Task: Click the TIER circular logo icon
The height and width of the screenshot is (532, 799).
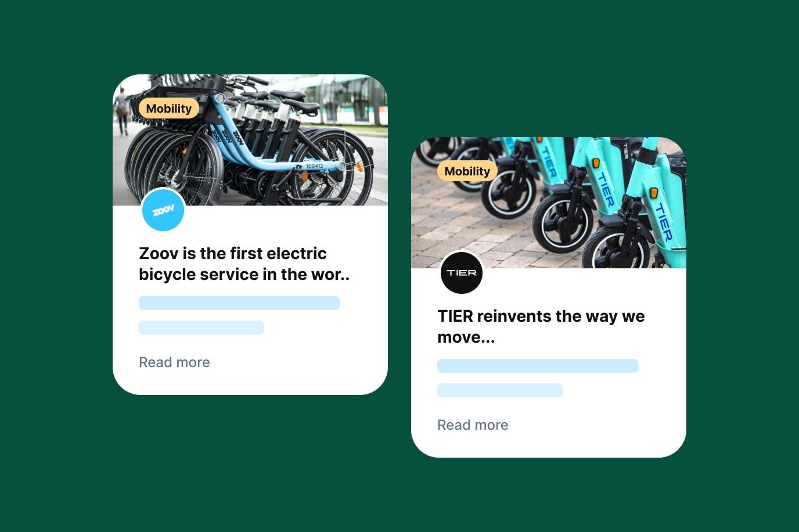Action: [x=462, y=272]
